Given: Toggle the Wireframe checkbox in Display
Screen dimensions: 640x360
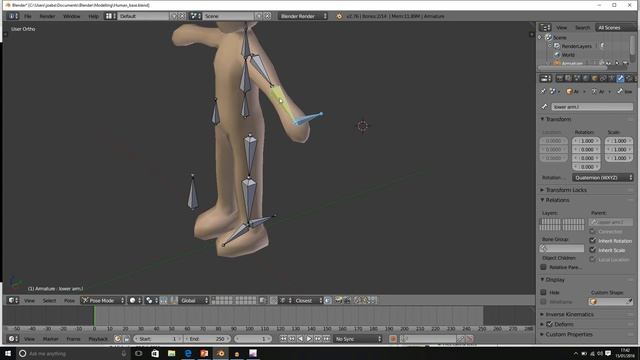Looking at the screenshot, I should pyautogui.click(x=543, y=302).
